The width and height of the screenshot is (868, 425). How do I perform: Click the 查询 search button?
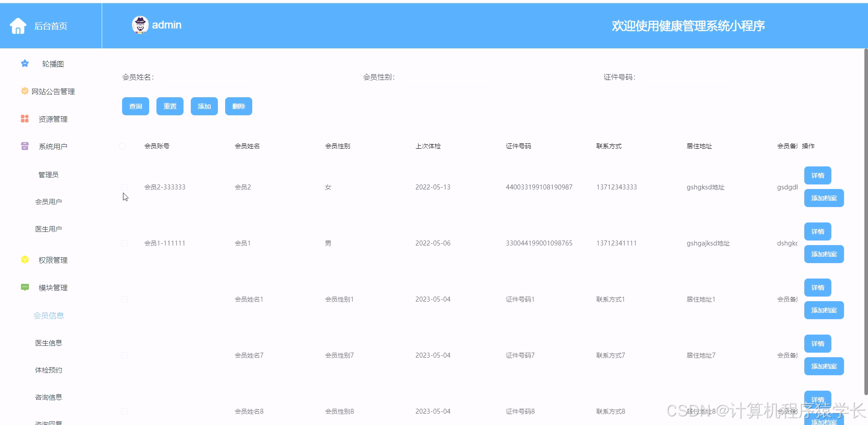[x=136, y=106]
